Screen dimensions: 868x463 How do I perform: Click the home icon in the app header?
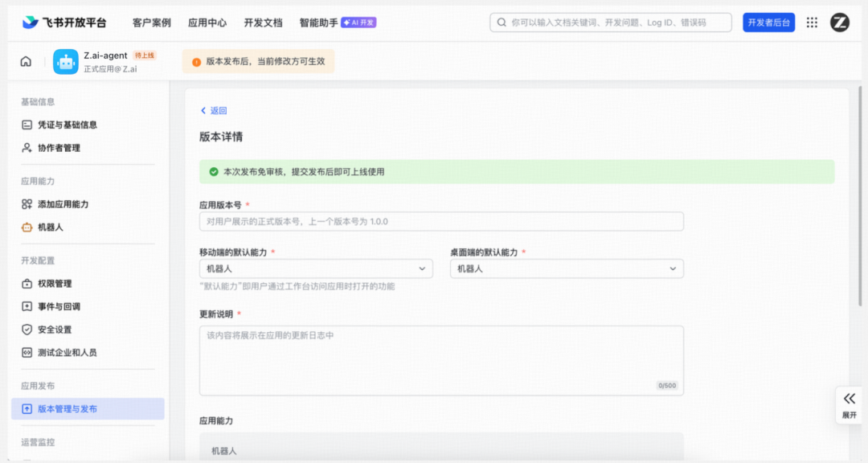point(26,62)
